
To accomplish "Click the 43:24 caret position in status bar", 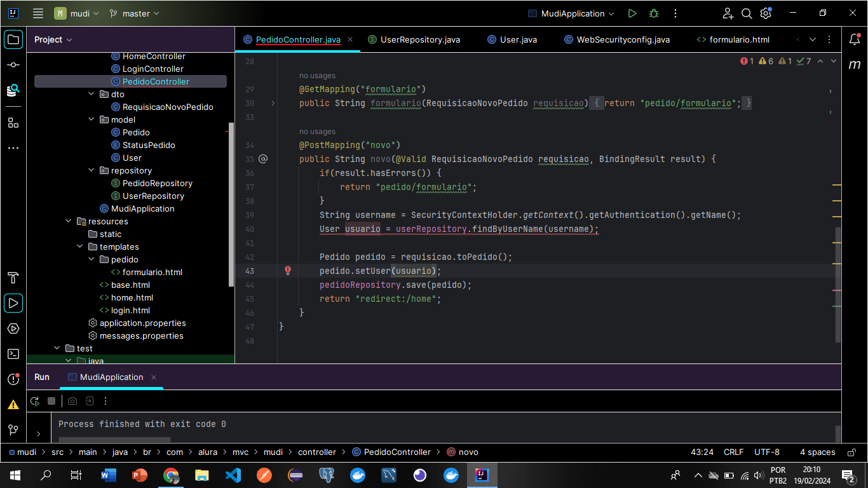I will pyautogui.click(x=702, y=452).
